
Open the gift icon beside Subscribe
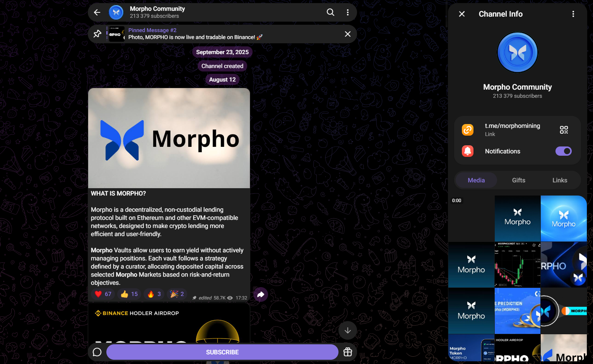[x=348, y=352]
